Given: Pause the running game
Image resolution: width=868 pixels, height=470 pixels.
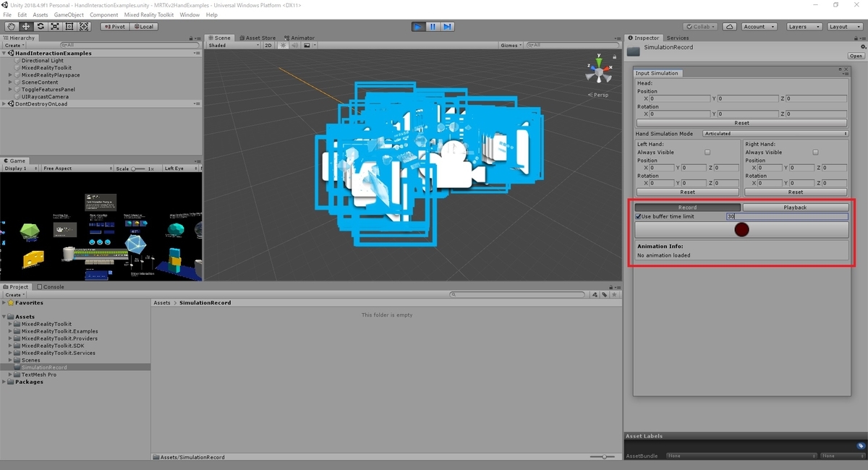Looking at the screenshot, I should (433, 27).
